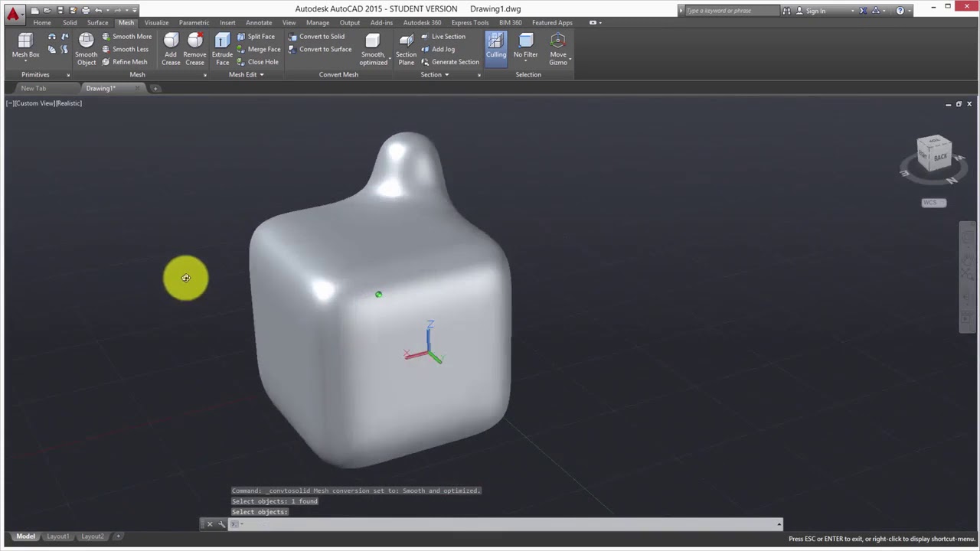Open the Visualize ribbon tab

tap(156, 23)
